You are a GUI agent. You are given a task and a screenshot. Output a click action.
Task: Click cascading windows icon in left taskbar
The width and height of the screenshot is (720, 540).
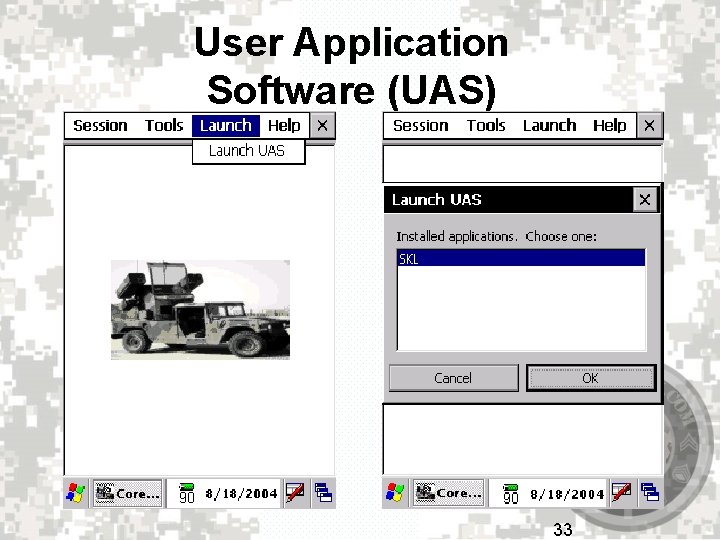(x=323, y=493)
